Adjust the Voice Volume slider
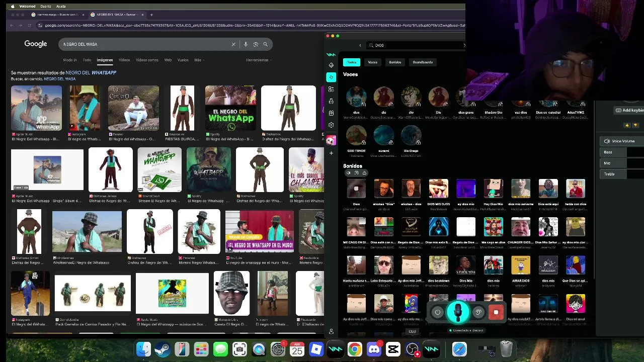 tap(622, 141)
